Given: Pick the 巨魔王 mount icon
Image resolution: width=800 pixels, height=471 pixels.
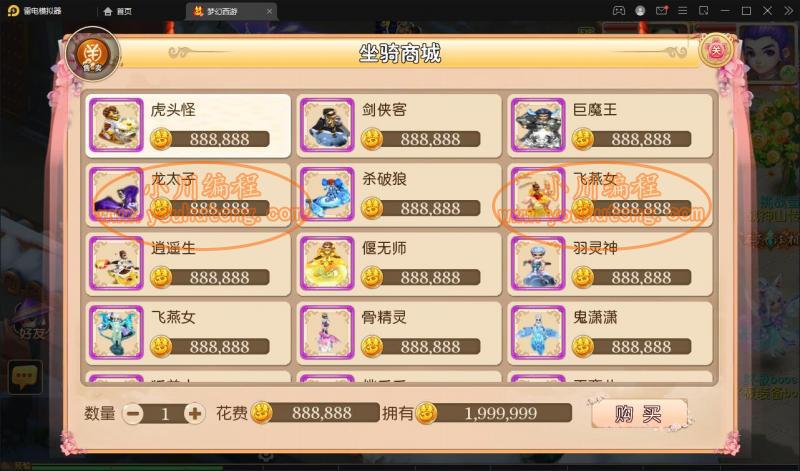Looking at the screenshot, I should pyautogui.click(x=538, y=125).
